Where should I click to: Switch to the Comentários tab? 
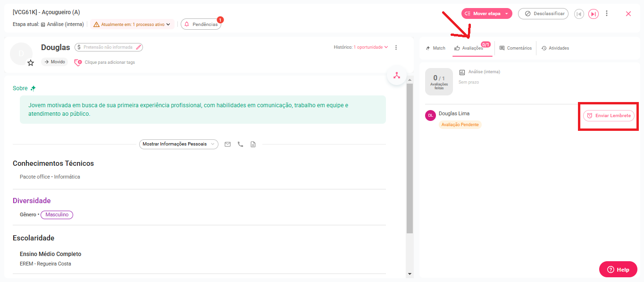pos(515,48)
